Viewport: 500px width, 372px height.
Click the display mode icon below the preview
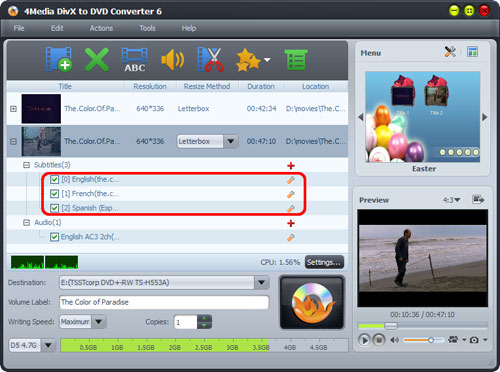point(453,340)
